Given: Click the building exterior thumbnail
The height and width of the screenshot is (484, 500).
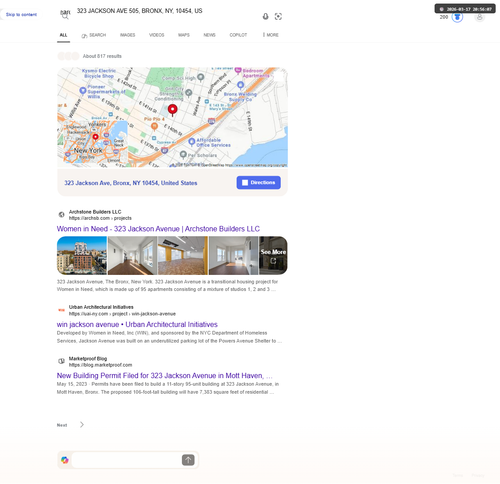Looking at the screenshot, I should pos(82,255).
